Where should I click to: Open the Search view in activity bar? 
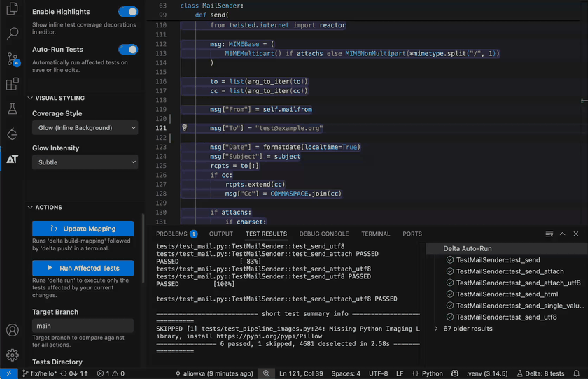[13, 34]
